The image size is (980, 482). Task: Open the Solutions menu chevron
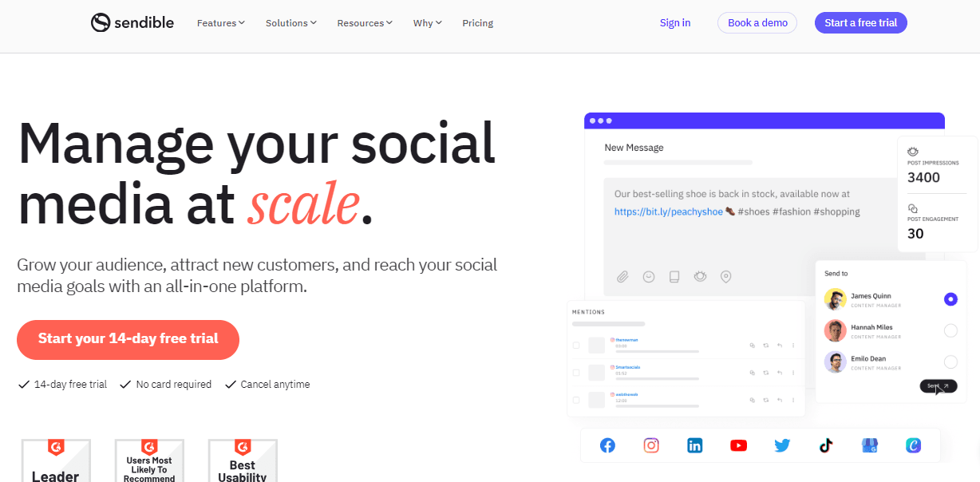(x=291, y=22)
